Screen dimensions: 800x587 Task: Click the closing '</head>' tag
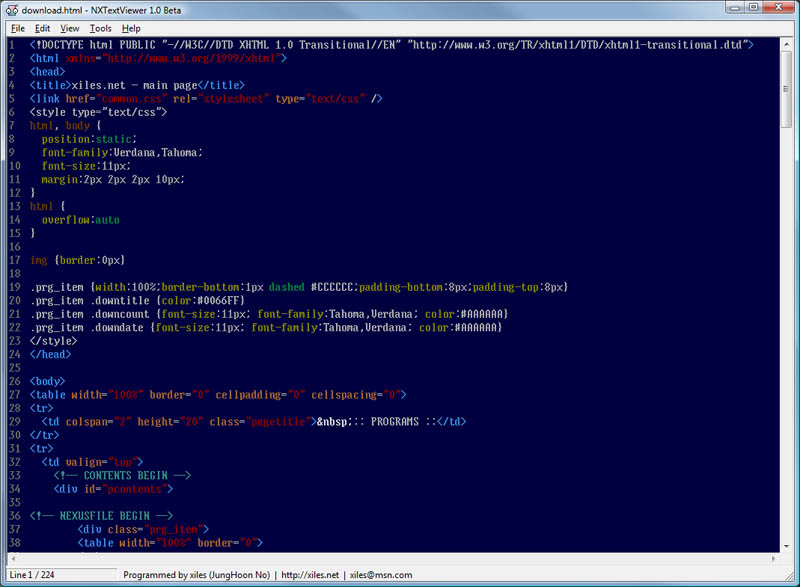pos(51,354)
